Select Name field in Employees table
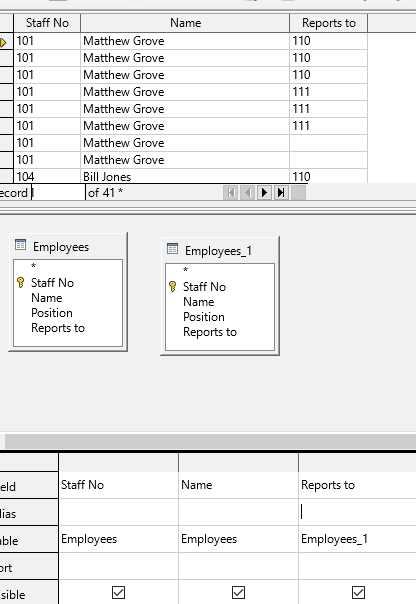The height and width of the screenshot is (604, 416). (x=47, y=298)
